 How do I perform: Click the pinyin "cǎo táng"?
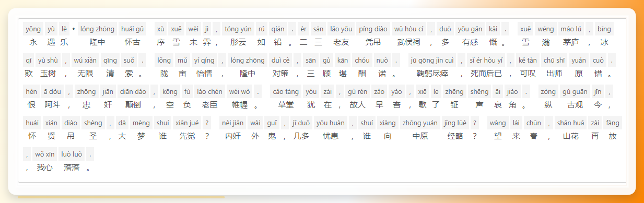(286, 92)
